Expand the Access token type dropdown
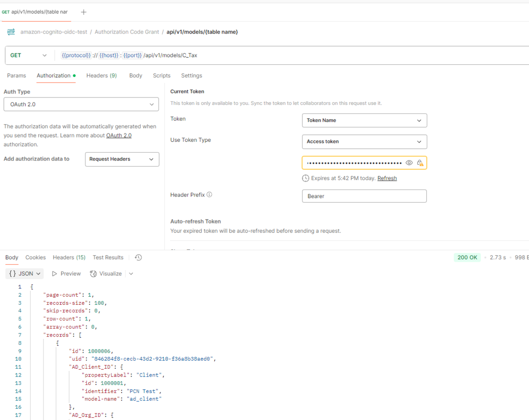Screen dimensions: 529x420 coord(364,141)
